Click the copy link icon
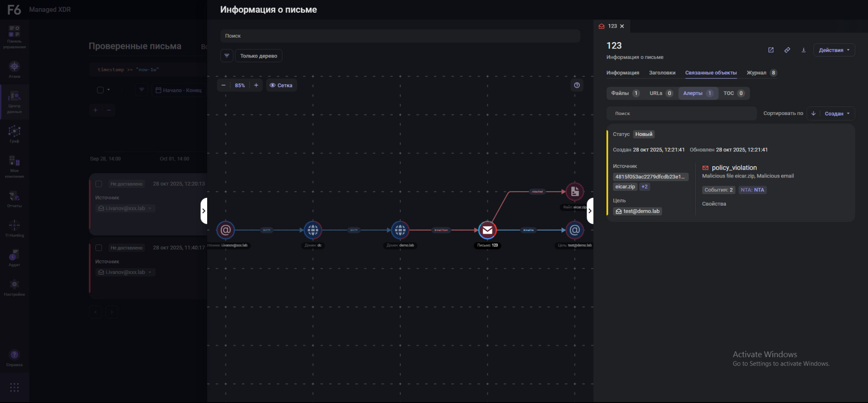This screenshot has width=868, height=403. (x=787, y=50)
